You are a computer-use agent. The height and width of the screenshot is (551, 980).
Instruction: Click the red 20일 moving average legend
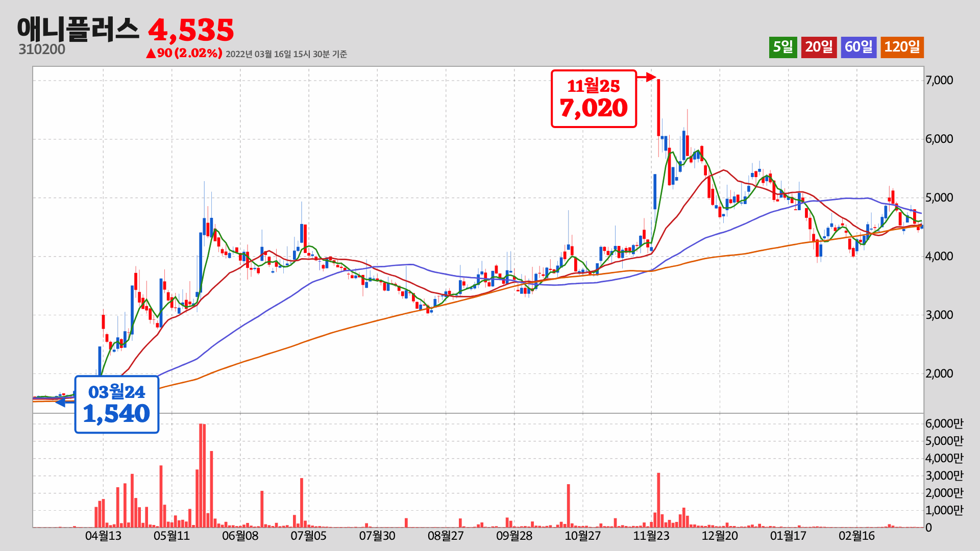click(819, 47)
